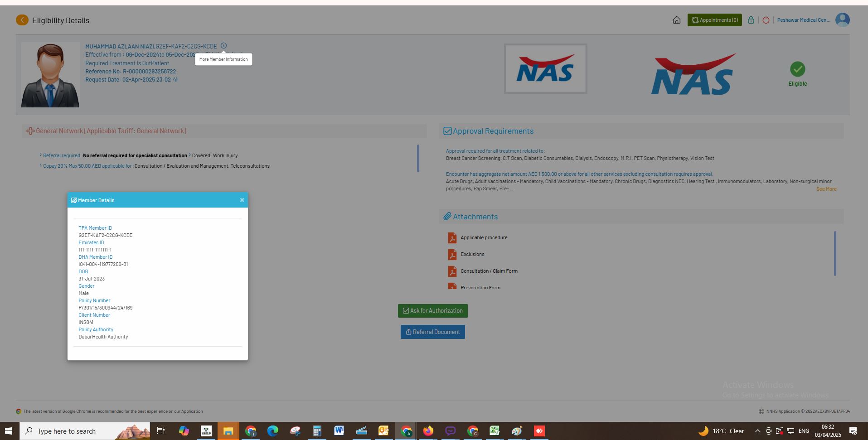868x440 pixels.
Task: Select the DHA Member ID value
Action: click(x=103, y=264)
